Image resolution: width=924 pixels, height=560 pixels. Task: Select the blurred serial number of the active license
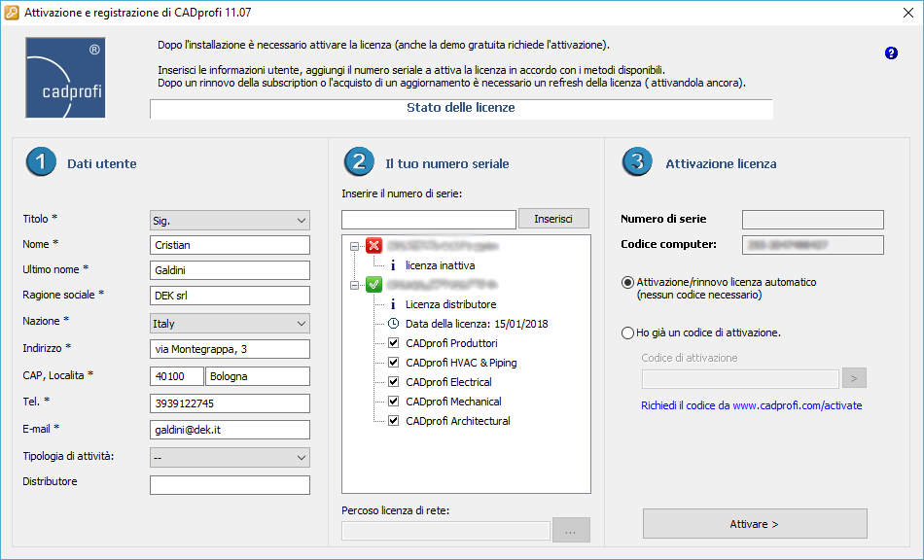[x=442, y=285]
